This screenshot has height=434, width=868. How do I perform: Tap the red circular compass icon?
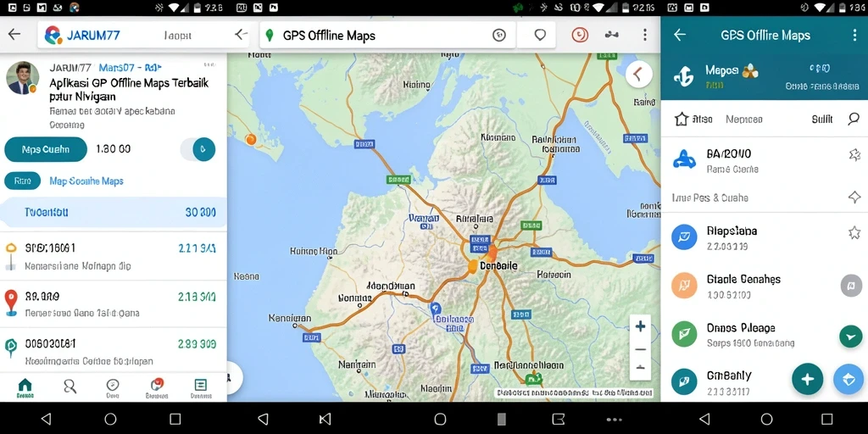[580, 35]
